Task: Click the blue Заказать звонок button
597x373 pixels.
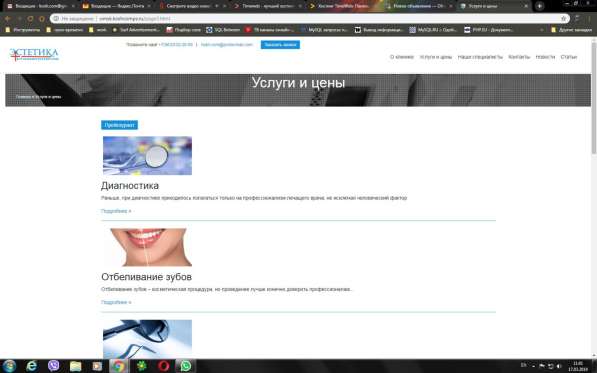Action: point(280,45)
